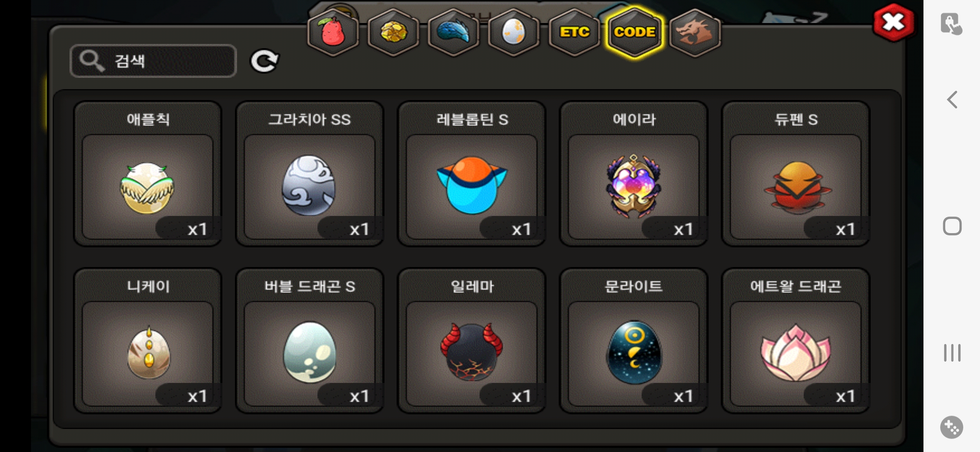Select the 듀펜 S egg
This screenshot has height=452, width=980.
[796, 173]
